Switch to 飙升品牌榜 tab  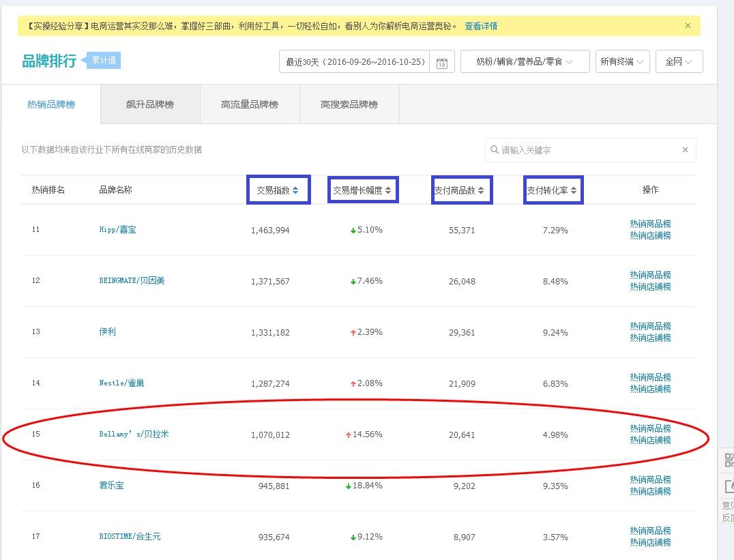(150, 104)
